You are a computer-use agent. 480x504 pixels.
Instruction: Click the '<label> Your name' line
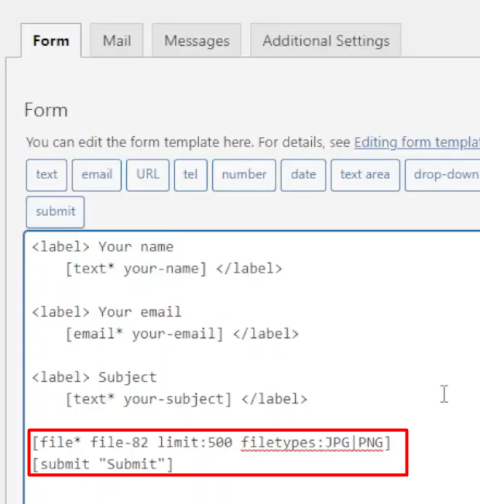103,247
